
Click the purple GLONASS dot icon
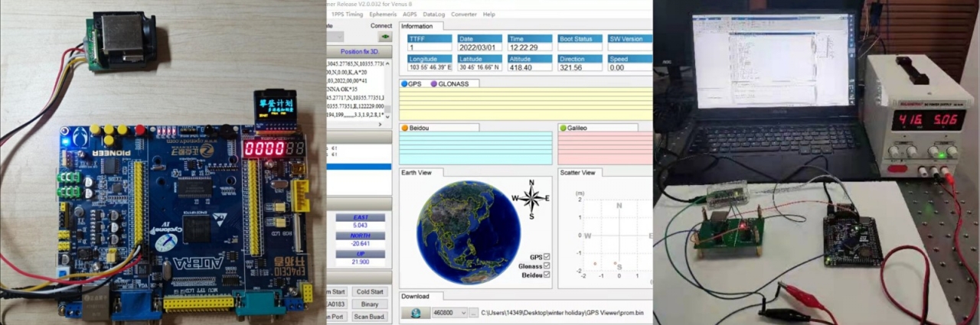(434, 84)
